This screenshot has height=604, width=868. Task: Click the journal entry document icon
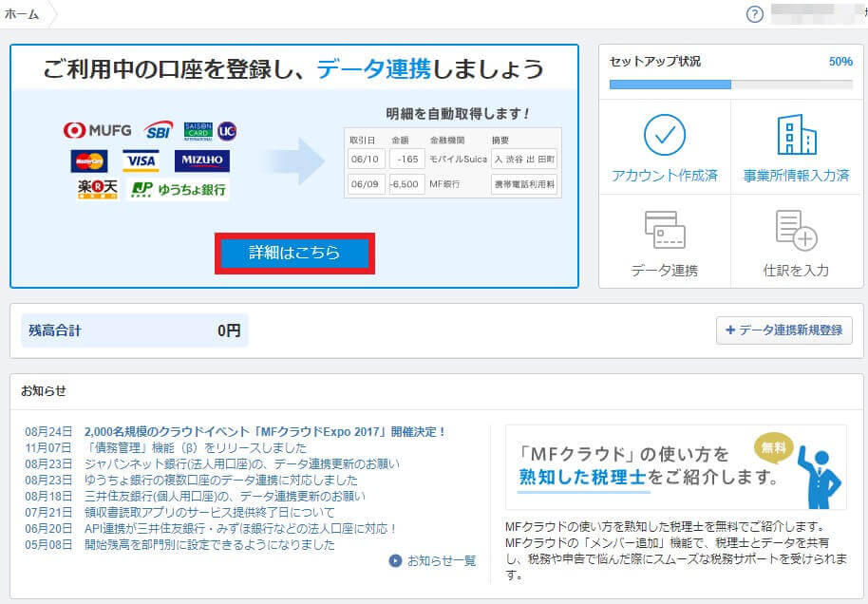click(797, 230)
